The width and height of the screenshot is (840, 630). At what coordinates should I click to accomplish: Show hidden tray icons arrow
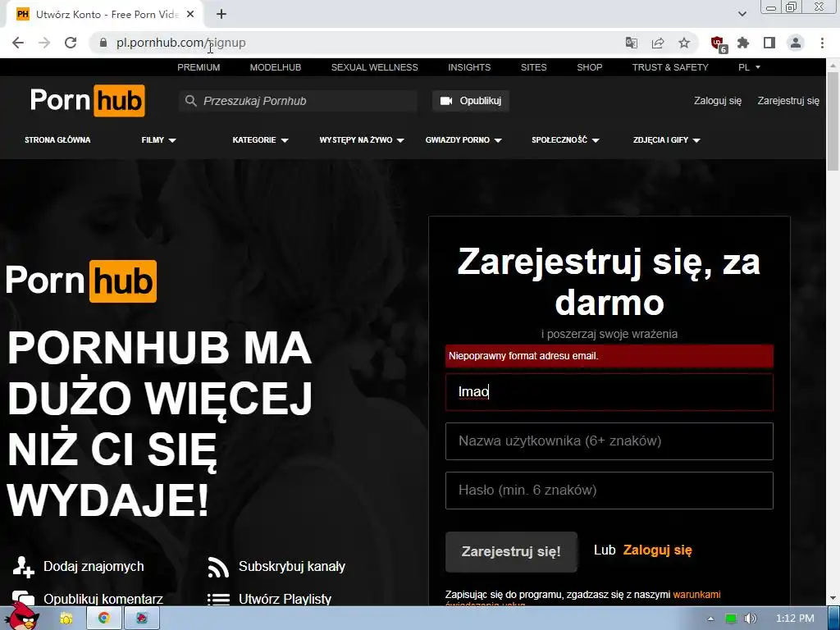click(x=711, y=619)
